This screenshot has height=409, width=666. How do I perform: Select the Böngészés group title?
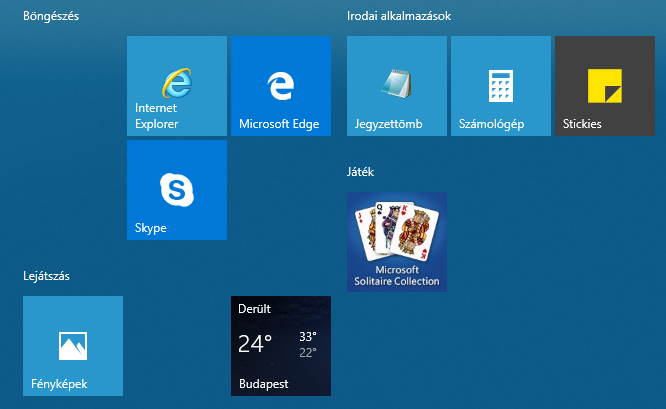click(51, 16)
